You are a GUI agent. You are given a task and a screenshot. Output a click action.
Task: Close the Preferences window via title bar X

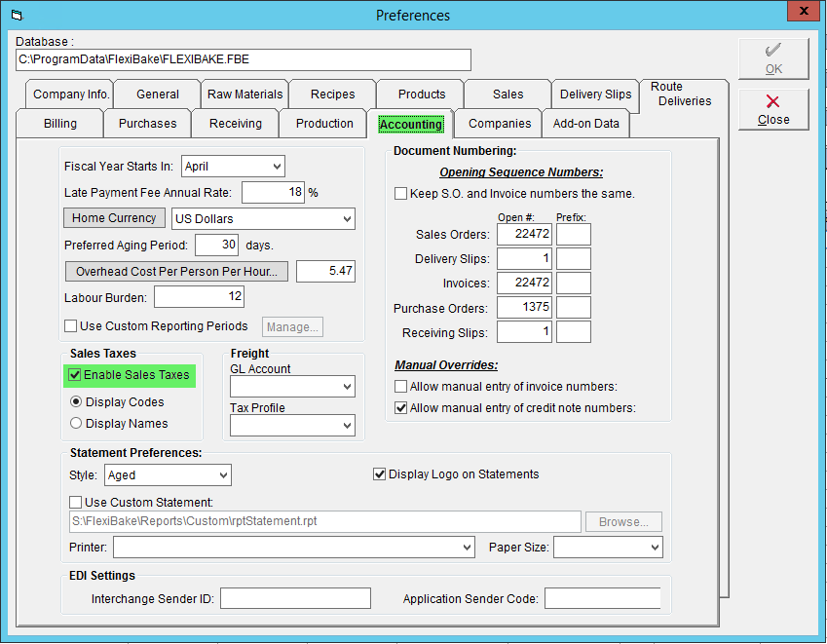point(804,11)
